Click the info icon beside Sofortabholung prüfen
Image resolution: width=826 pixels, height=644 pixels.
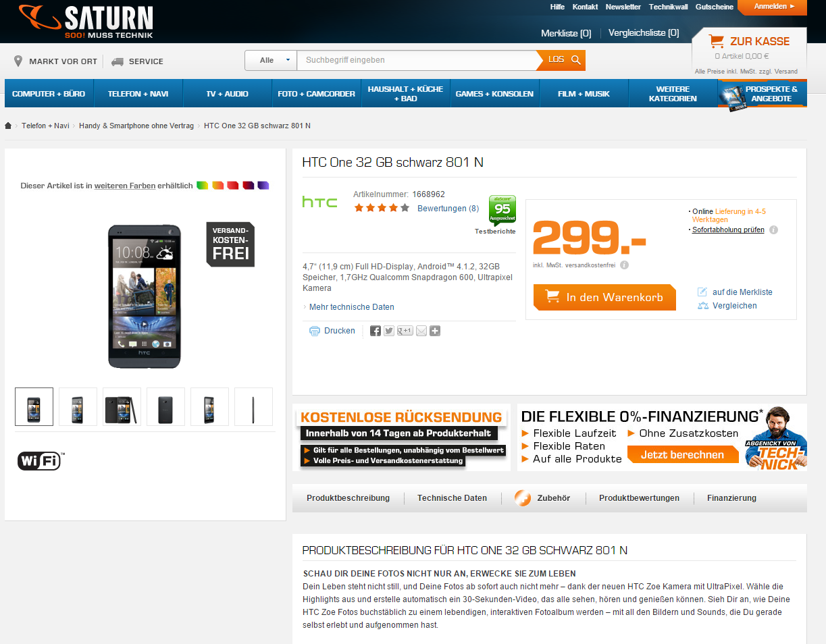click(773, 230)
